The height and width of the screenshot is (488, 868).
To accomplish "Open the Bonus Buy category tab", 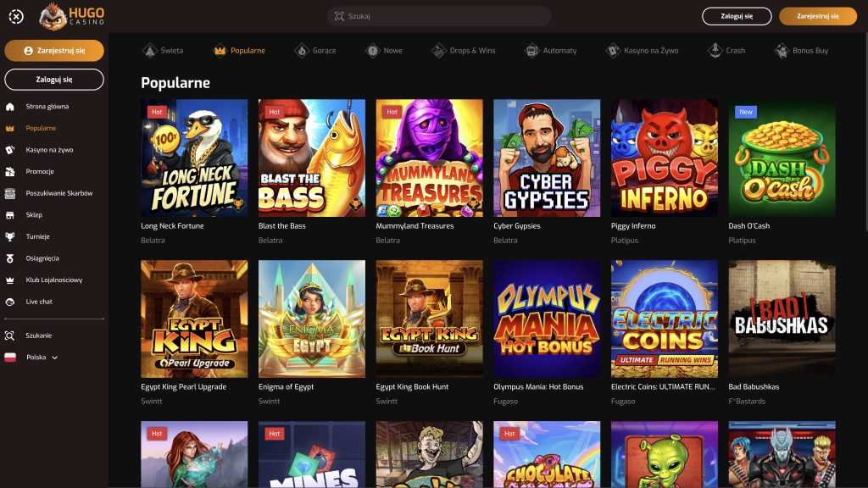I will [x=801, y=51].
